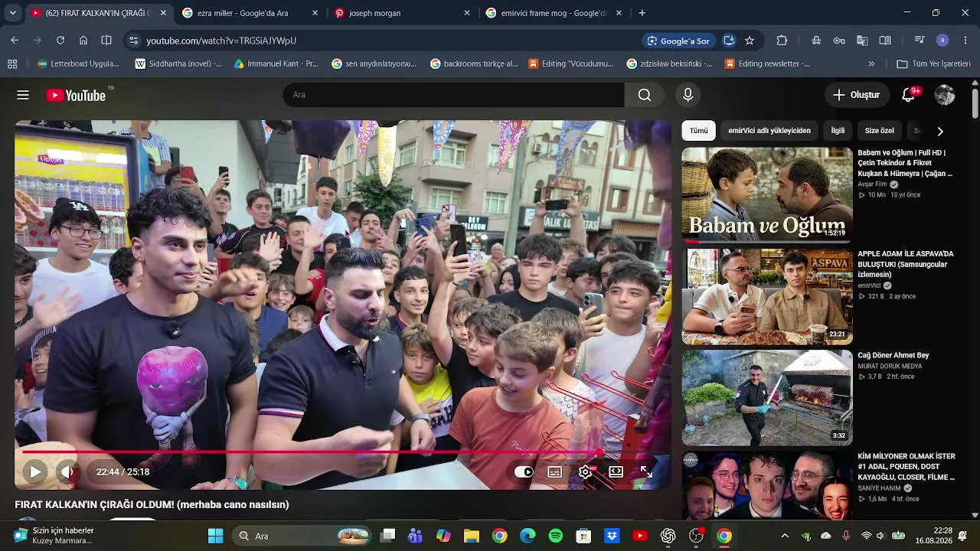Open the Chrome extensions puzzle icon
This screenshot has width=980, height=551.
coord(782,41)
